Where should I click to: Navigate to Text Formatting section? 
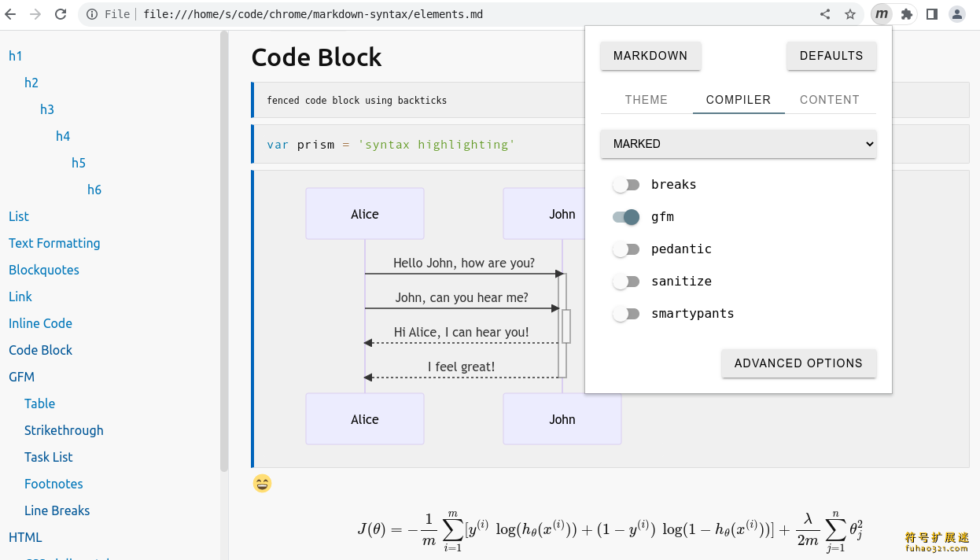coord(54,243)
